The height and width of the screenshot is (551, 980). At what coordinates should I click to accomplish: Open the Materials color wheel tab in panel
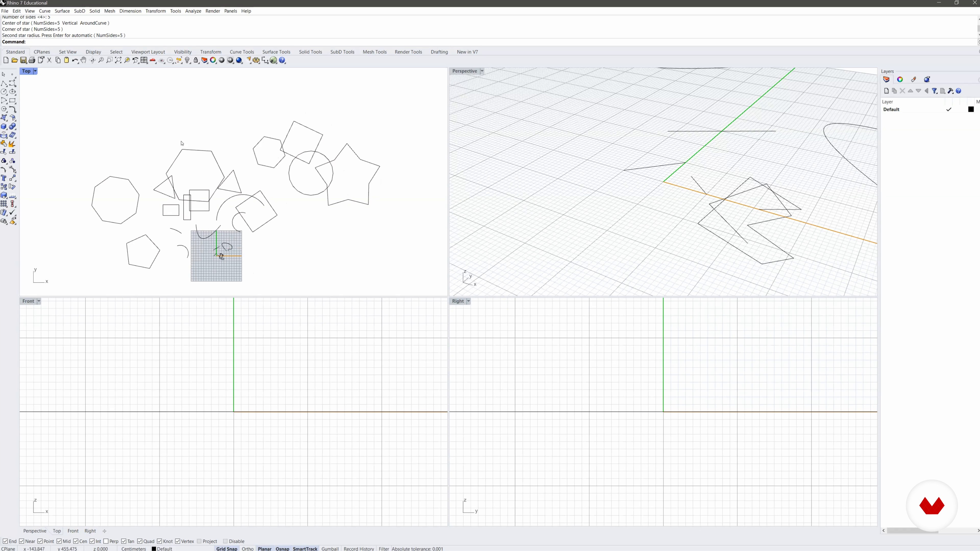click(x=900, y=80)
